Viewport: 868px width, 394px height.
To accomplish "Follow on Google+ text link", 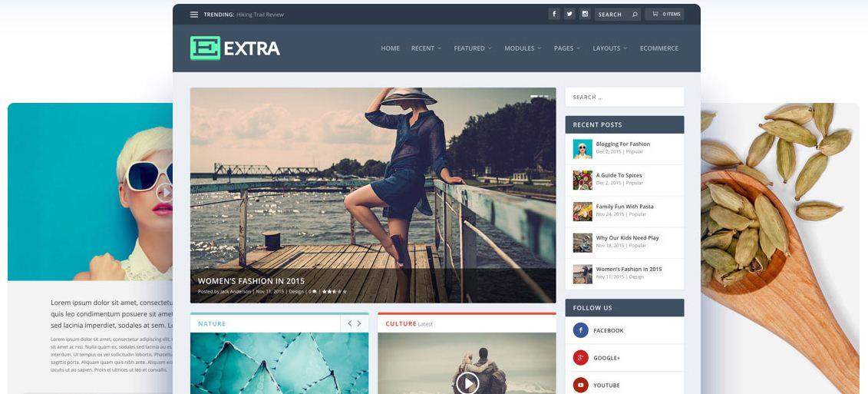I will 607,358.
